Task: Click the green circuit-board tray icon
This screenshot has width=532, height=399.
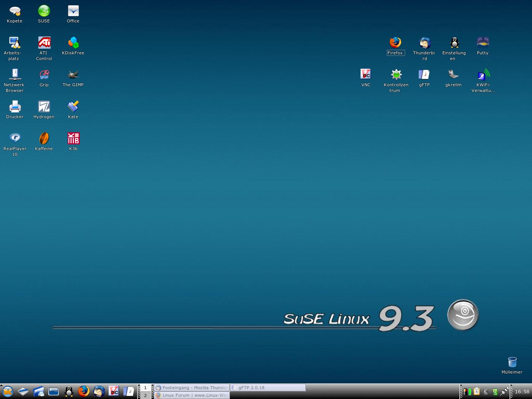Action: (x=495, y=391)
